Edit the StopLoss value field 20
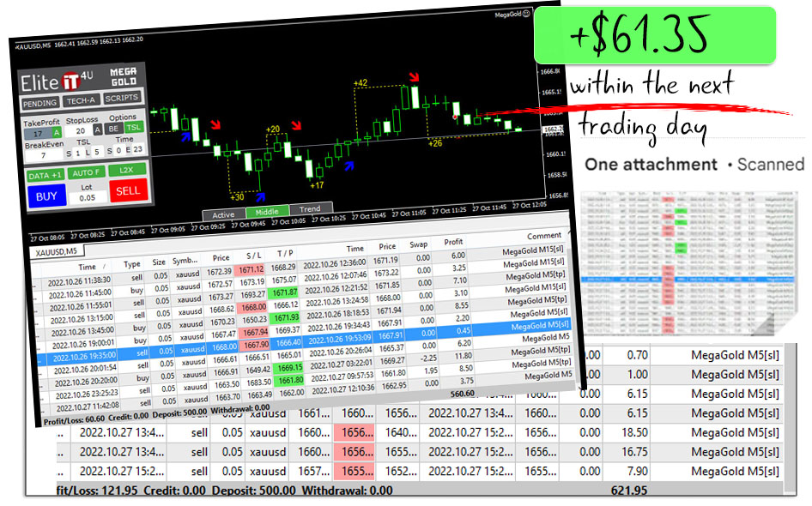The width and height of the screenshot is (812, 506). tap(81, 131)
